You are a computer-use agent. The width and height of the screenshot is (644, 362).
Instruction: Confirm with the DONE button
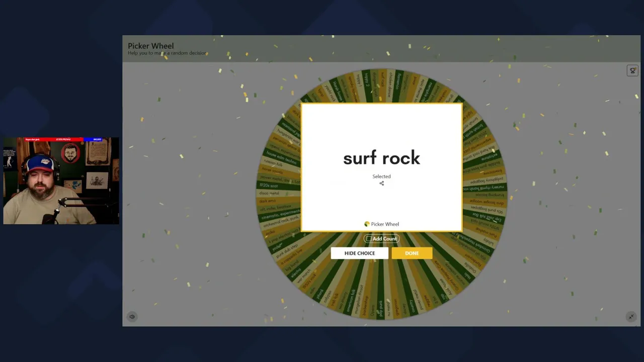[x=412, y=253]
